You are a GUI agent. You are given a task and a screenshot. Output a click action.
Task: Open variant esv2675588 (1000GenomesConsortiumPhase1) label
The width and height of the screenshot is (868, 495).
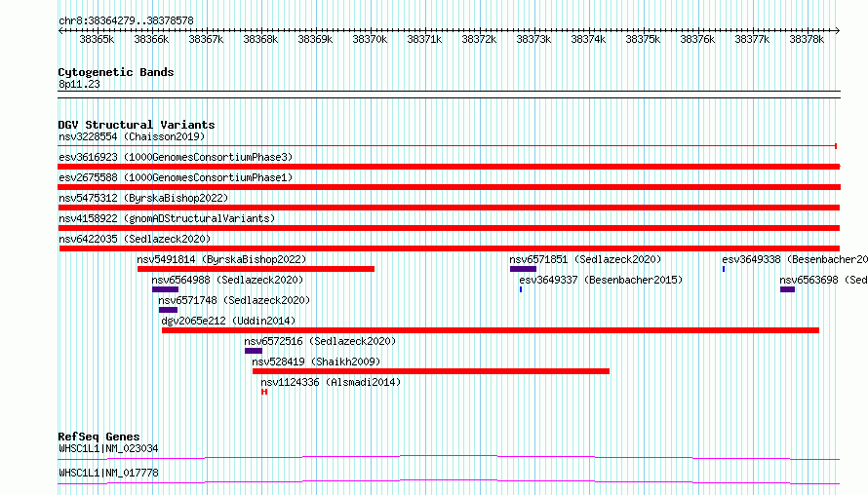[176, 177]
